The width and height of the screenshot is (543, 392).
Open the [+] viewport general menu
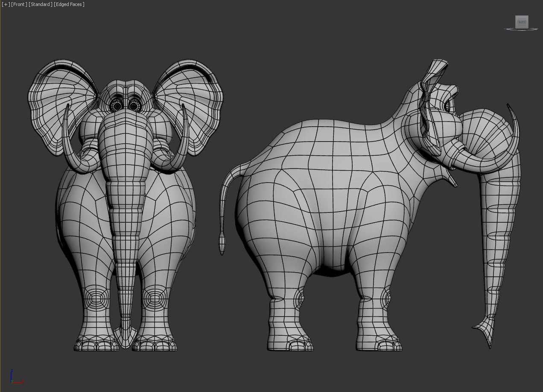[x=6, y=4]
